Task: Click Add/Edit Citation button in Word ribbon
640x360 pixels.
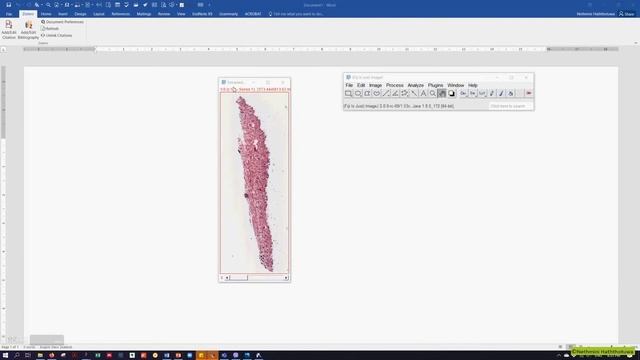Action: 9,30
